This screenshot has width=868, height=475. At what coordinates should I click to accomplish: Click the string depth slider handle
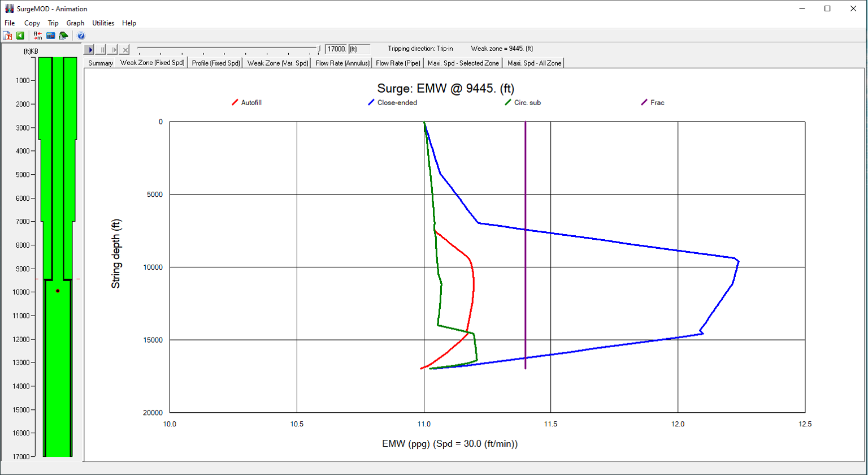(319, 49)
